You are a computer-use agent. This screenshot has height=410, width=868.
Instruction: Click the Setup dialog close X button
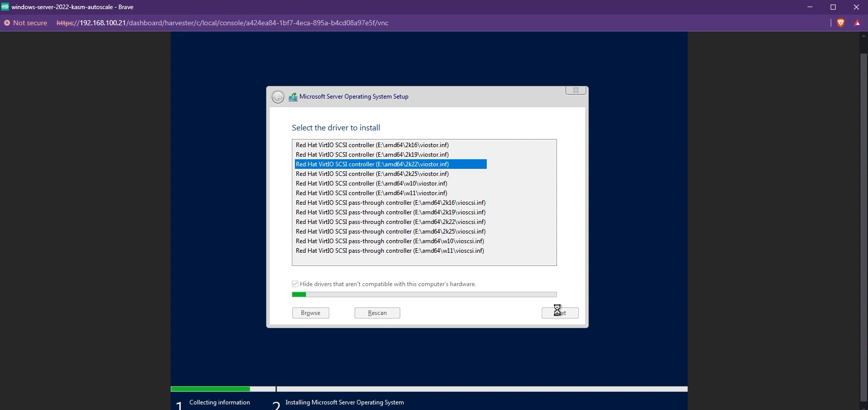576,90
